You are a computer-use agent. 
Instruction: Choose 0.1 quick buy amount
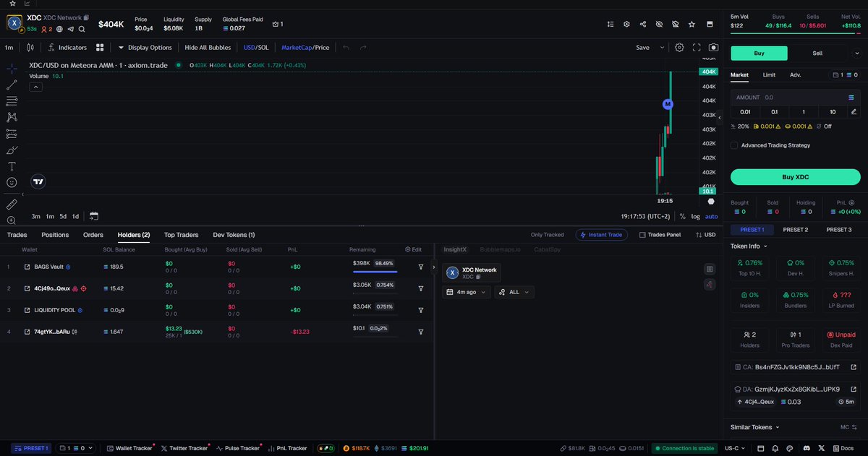click(774, 111)
